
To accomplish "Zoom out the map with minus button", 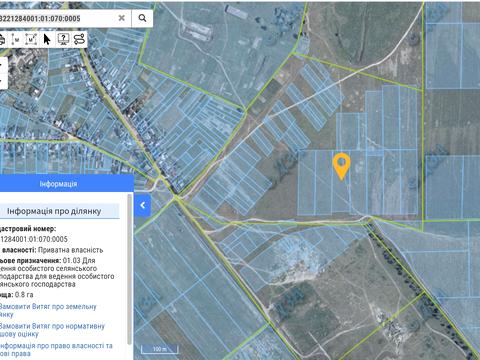I will click(3, 81).
